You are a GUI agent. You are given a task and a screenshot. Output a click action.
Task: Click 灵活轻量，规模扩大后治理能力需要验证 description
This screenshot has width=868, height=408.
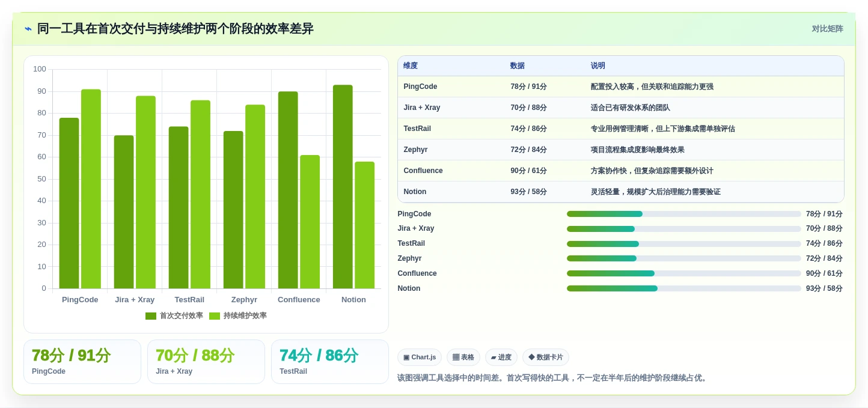(656, 192)
